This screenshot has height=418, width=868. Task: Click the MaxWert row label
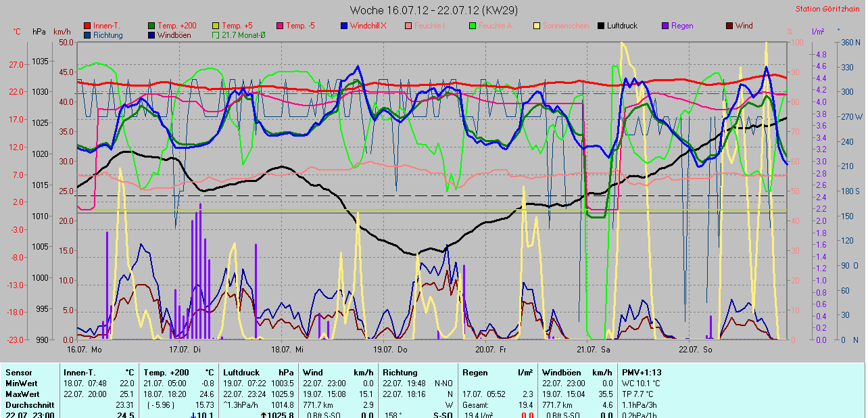point(22,394)
